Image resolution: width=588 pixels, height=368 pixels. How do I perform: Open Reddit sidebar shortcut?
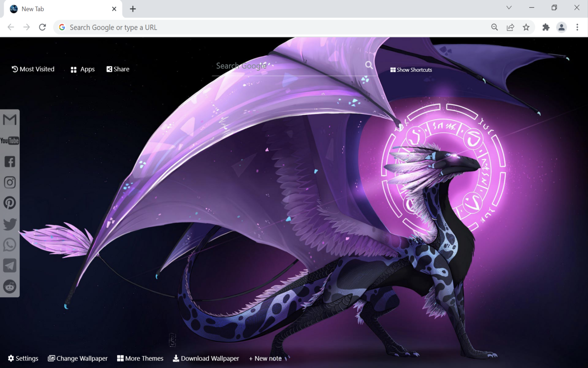pyautogui.click(x=10, y=286)
